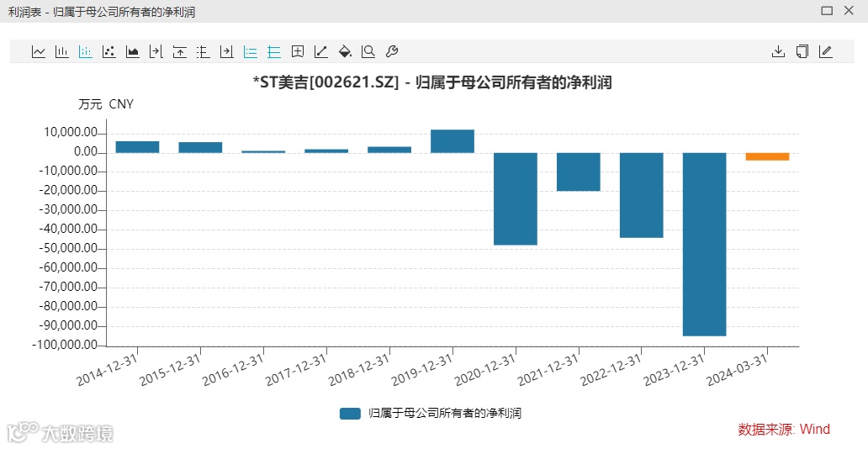868x449 pixels.
Task: Open the paint bucket fill color tool
Action: [x=345, y=52]
